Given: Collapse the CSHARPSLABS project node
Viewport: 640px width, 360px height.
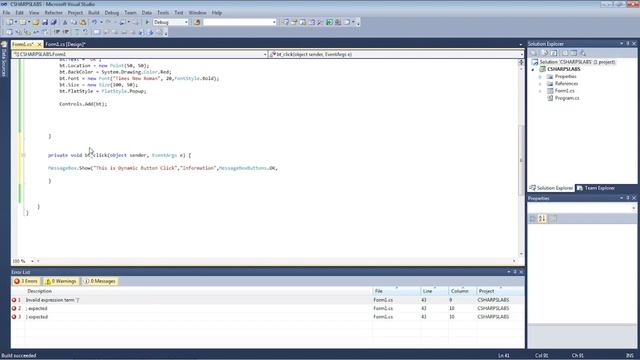Looking at the screenshot, I should 533,69.
